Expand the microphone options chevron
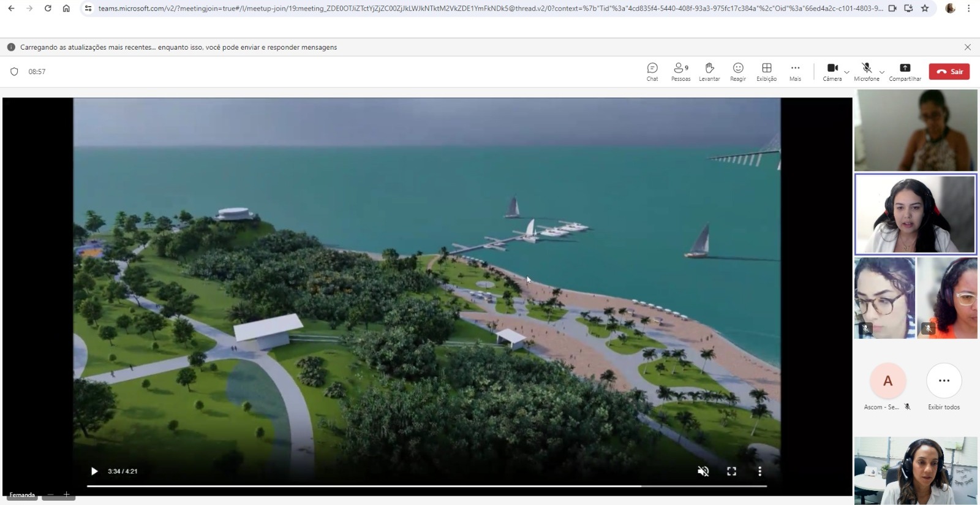The height and width of the screenshot is (505, 980). click(x=881, y=72)
